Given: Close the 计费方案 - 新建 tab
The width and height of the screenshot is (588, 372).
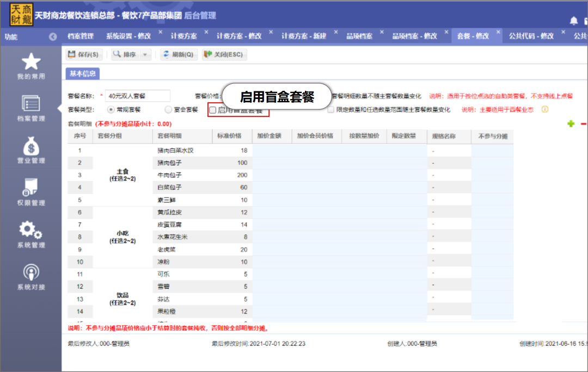Looking at the screenshot, I should pos(335,32).
